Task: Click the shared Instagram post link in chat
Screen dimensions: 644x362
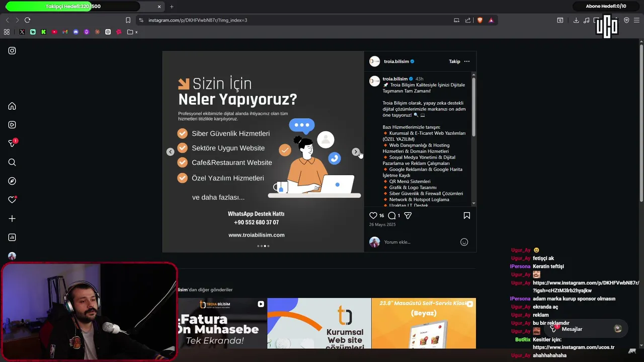Action: [586, 287]
